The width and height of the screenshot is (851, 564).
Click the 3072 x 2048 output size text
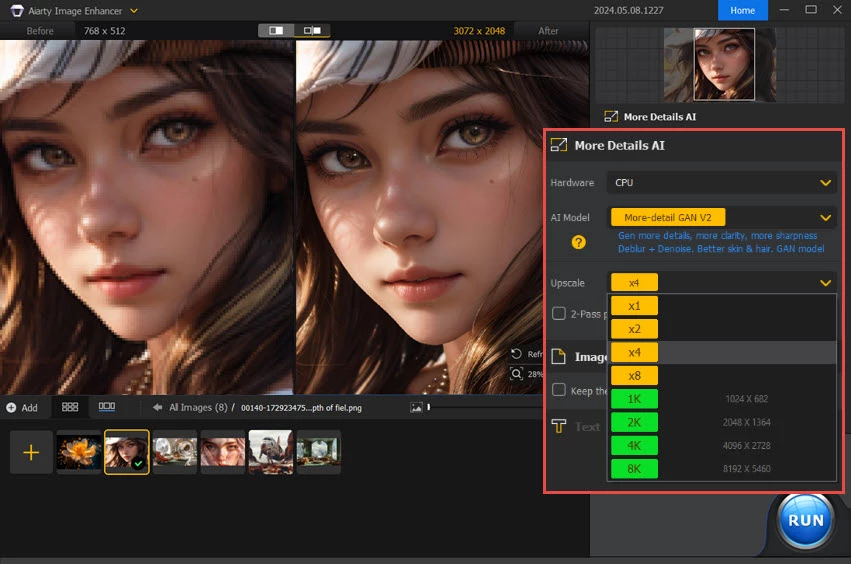click(x=479, y=31)
